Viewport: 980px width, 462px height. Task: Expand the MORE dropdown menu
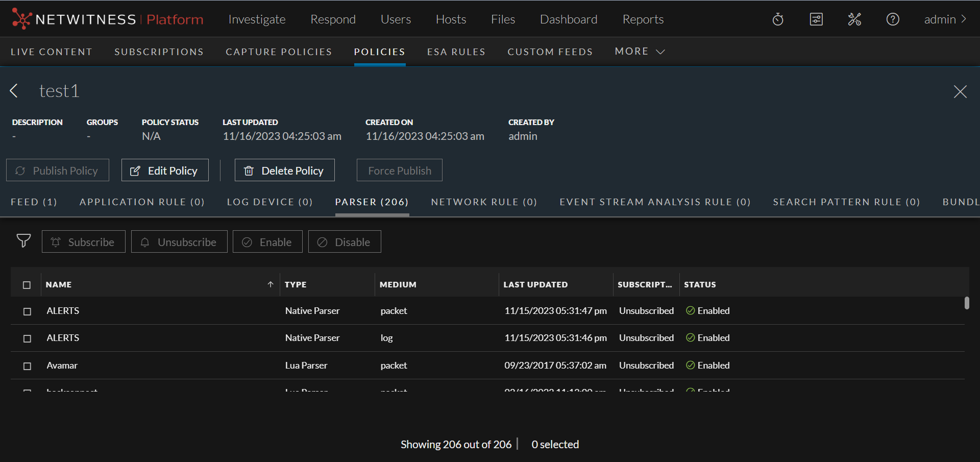tap(640, 52)
